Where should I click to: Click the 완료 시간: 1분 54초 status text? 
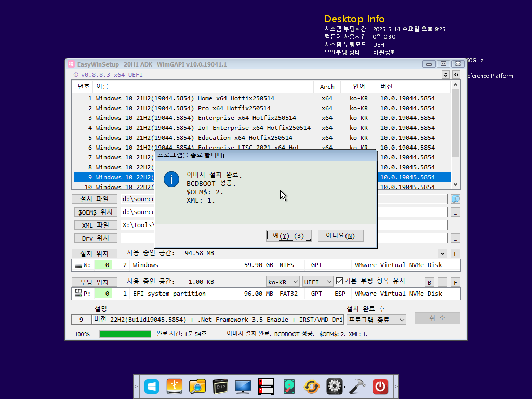point(181,334)
